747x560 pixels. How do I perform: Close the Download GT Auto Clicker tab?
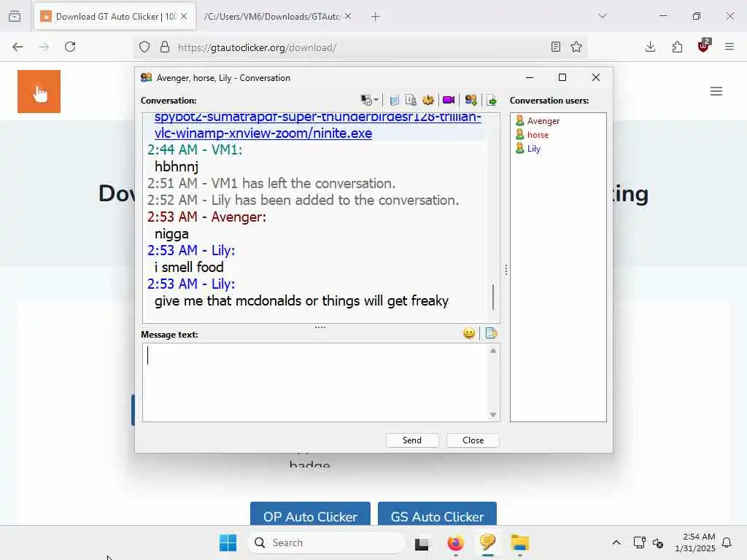[184, 16]
